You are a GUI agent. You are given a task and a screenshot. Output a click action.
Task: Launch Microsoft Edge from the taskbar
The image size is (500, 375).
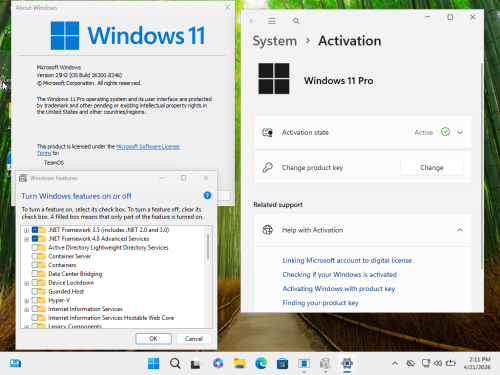click(x=261, y=363)
